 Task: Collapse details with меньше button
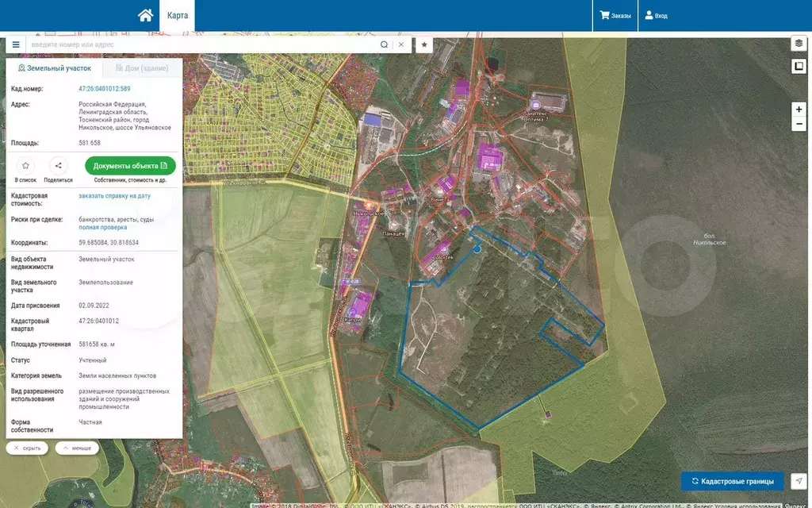(x=77, y=448)
